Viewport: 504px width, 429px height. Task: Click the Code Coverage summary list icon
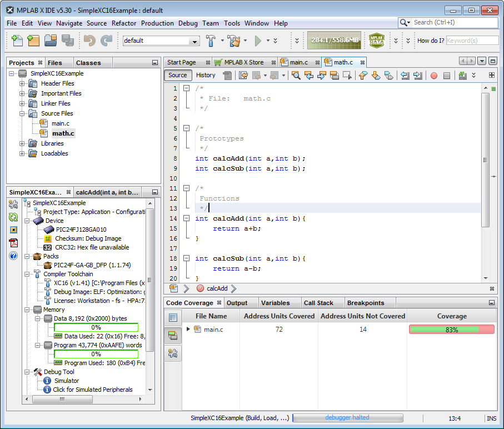[x=173, y=317]
